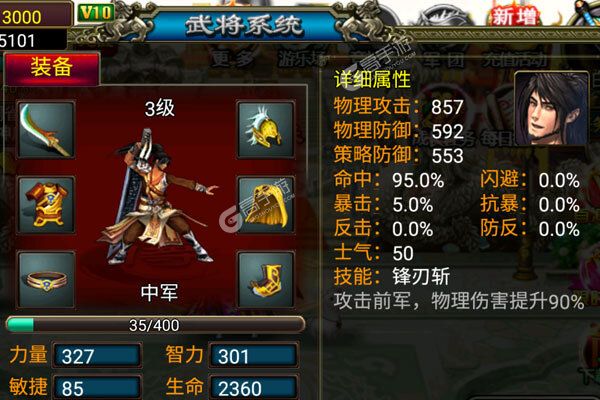Select the golden helmet equipment slot
This screenshot has height=400, width=600.
pos(266,129)
